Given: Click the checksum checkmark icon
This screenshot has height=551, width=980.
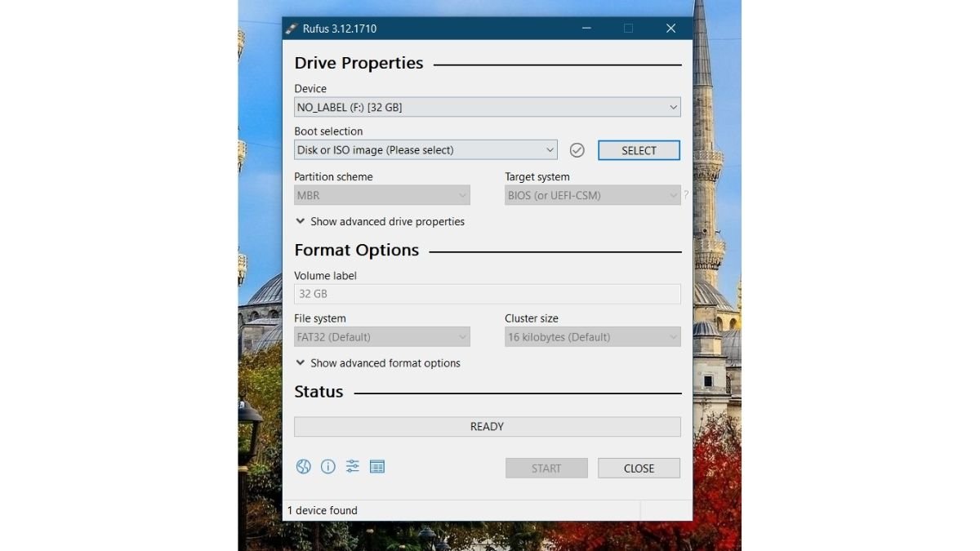Looking at the screenshot, I should tap(577, 150).
